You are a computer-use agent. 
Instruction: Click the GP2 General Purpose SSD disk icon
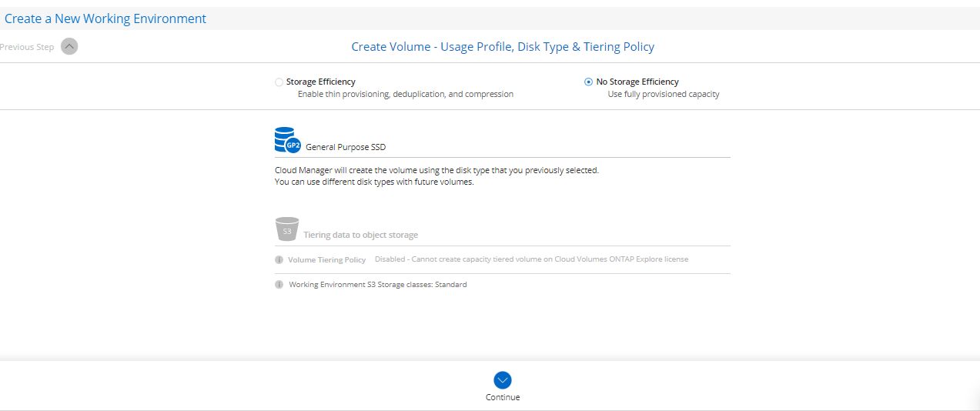point(287,141)
